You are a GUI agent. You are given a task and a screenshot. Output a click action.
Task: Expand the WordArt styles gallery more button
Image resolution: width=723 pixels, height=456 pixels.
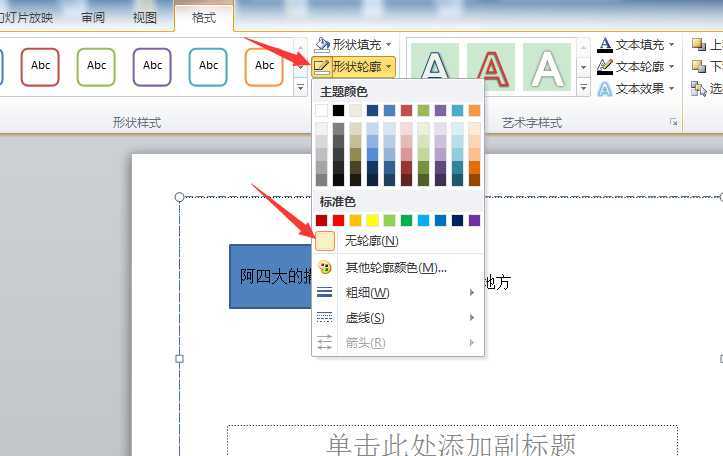[583, 88]
